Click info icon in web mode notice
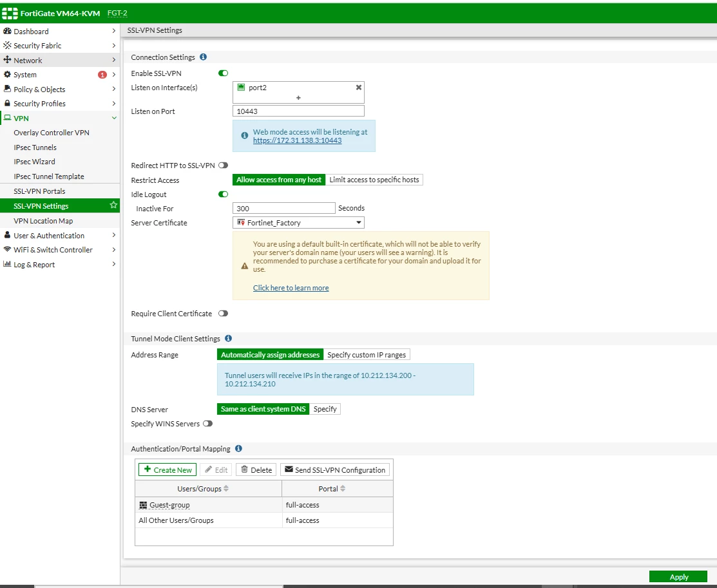Image resolution: width=717 pixels, height=588 pixels. coord(245,136)
